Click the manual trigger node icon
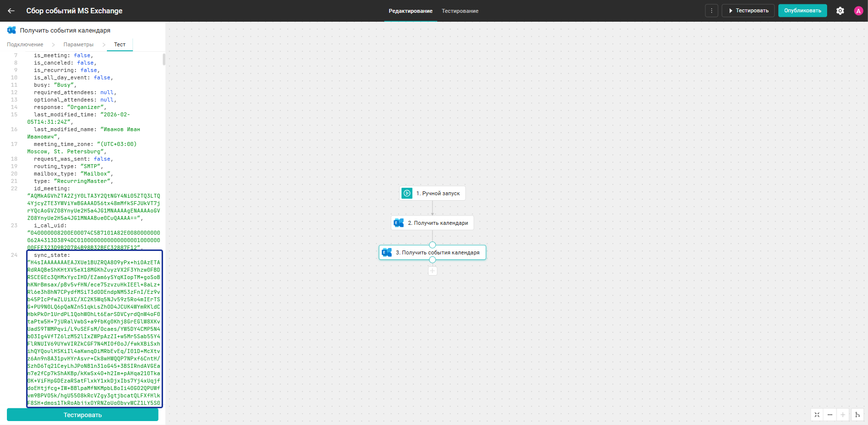The width and height of the screenshot is (868, 425). [407, 193]
